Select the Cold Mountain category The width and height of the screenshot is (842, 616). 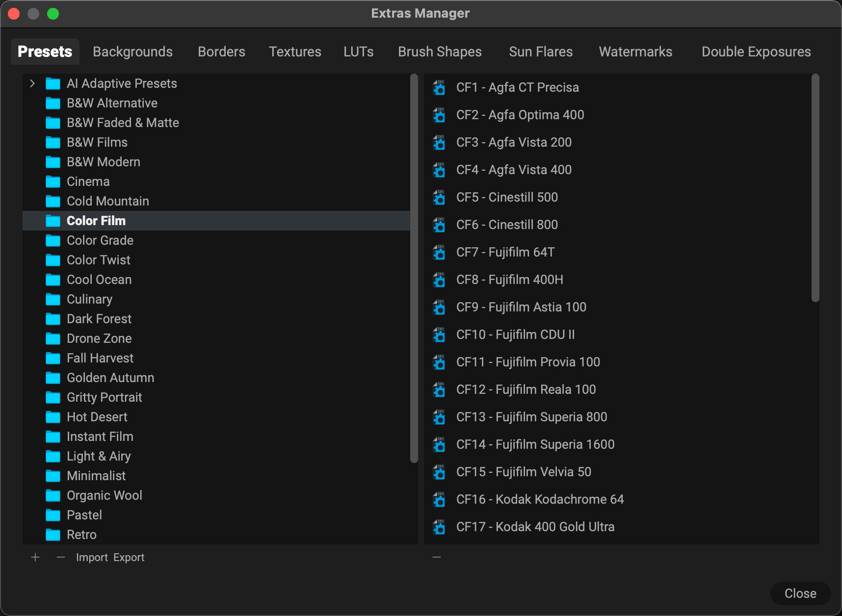coord(216,201)
